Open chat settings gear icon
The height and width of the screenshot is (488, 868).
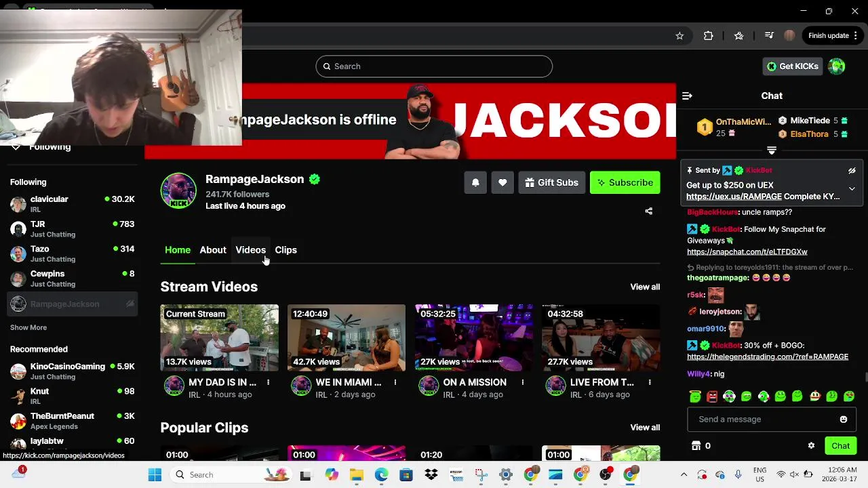pos(811,446)
